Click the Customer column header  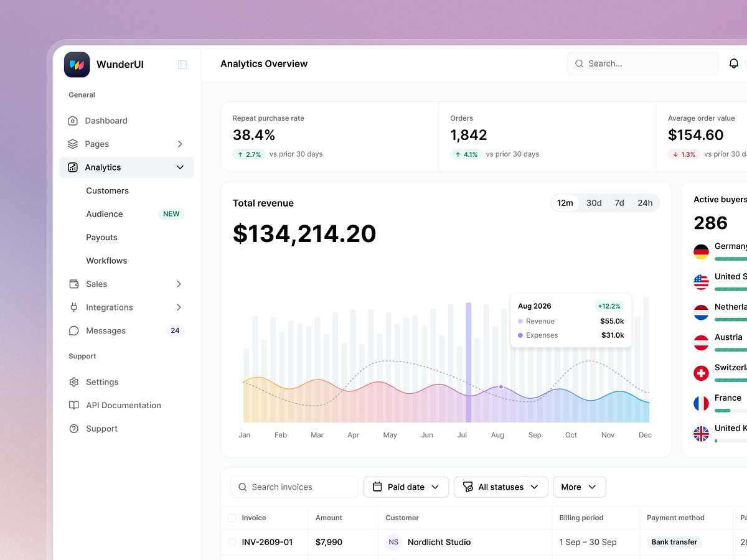402,518
